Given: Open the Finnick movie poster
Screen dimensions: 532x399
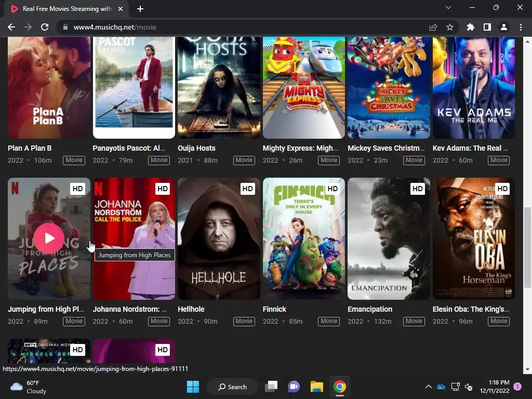Looking at the screenshot, I should point(303,238).
